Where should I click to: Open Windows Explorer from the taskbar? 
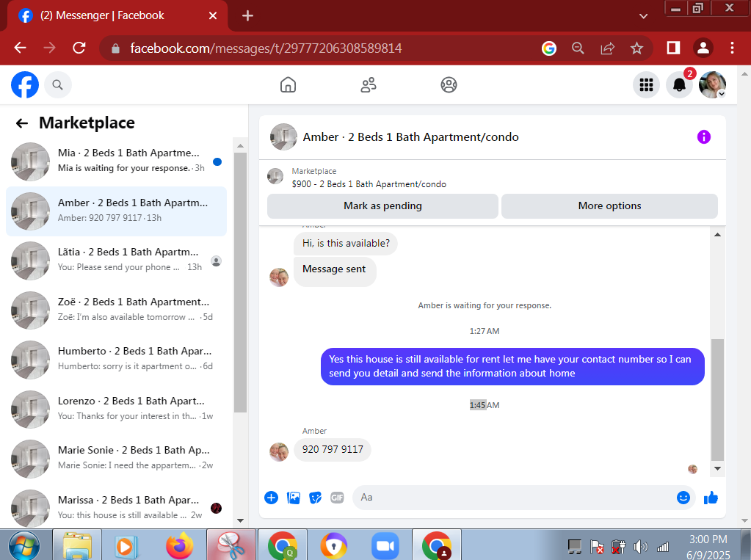tap(77, 545)
